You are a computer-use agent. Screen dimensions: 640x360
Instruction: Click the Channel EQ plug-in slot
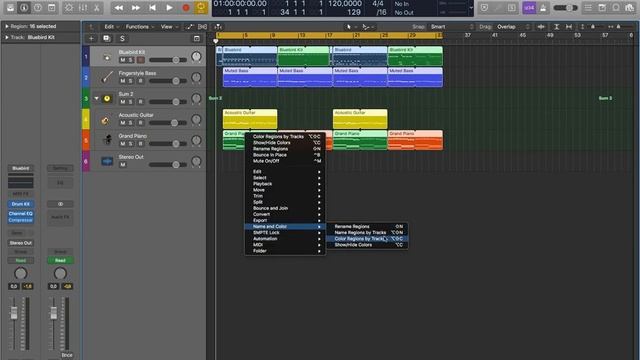point(20,214)
